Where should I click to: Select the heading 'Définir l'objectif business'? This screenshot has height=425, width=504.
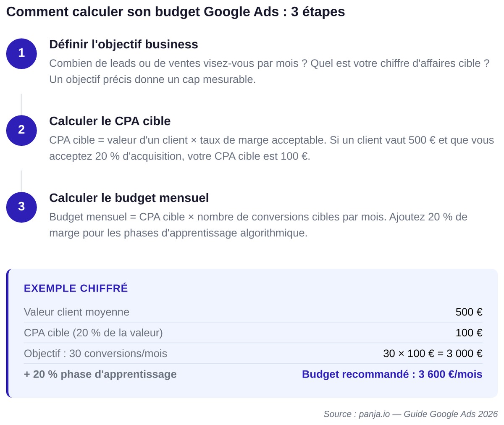(123, 45)
